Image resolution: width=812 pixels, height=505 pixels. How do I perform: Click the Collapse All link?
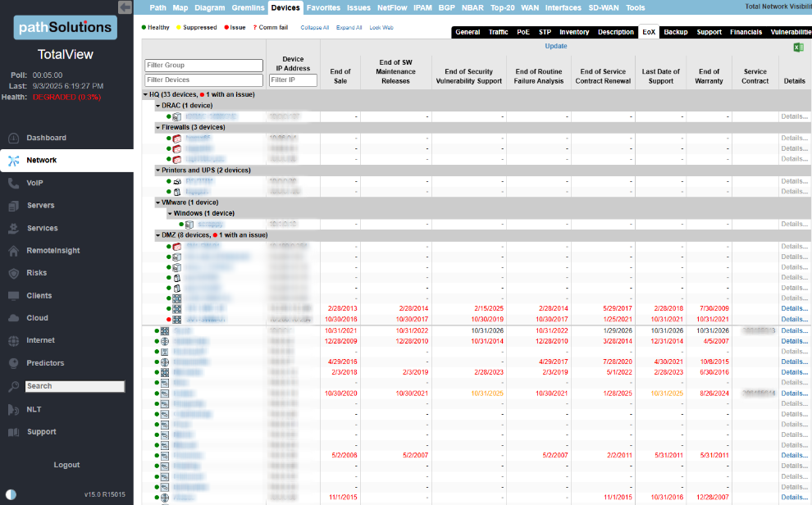[315, 28]
